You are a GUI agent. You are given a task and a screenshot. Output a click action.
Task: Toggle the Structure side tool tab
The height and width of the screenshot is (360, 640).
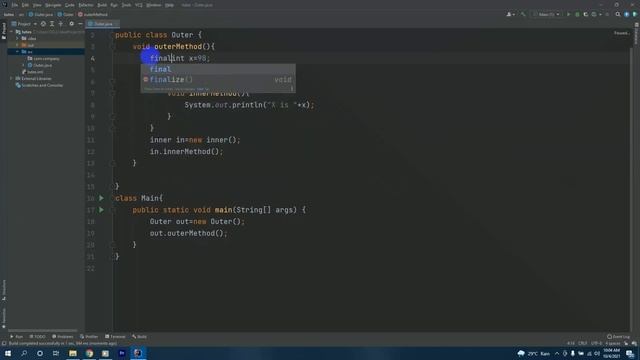[x=4, y=290]
